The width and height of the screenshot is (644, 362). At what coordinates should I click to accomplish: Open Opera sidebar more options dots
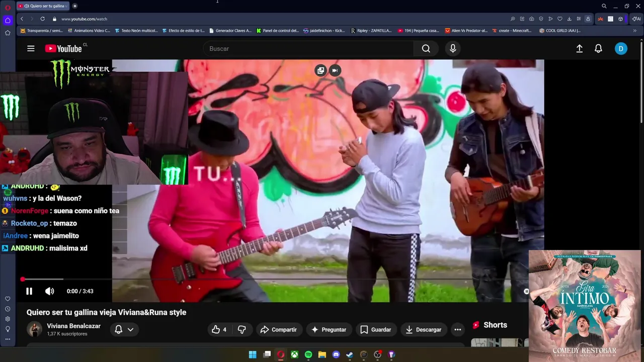(x=8, y=339)
